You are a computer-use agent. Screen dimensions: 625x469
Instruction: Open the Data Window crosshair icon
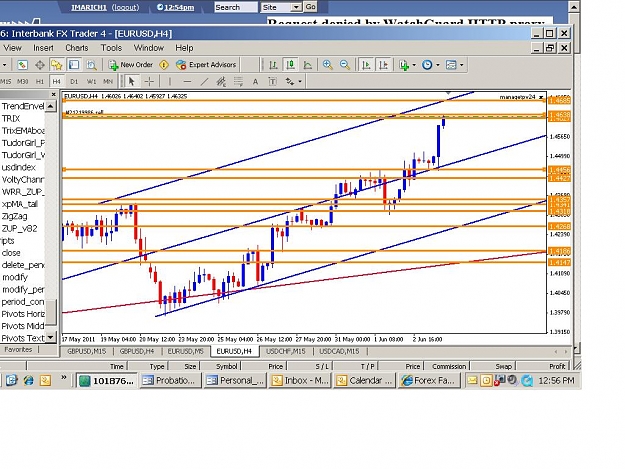pyautogui.click(x=40, y=65)
